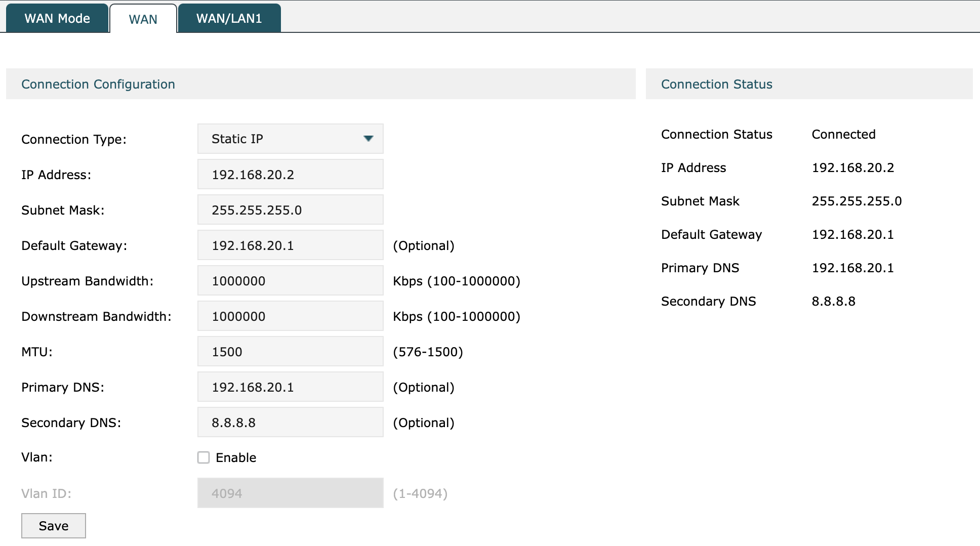Switch to the WAN Mode tab
Screen dimensions: 980x546
coord(57,19)
